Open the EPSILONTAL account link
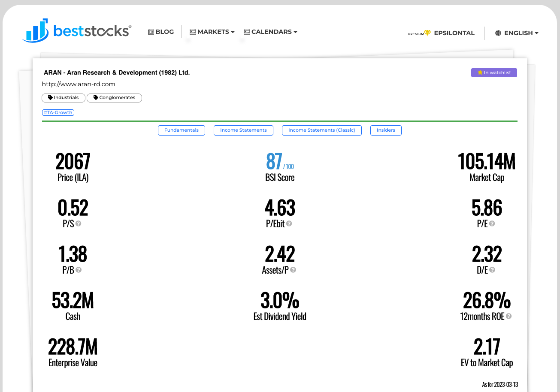The width and height of the screenshot is (560, 392). [454, 33]
